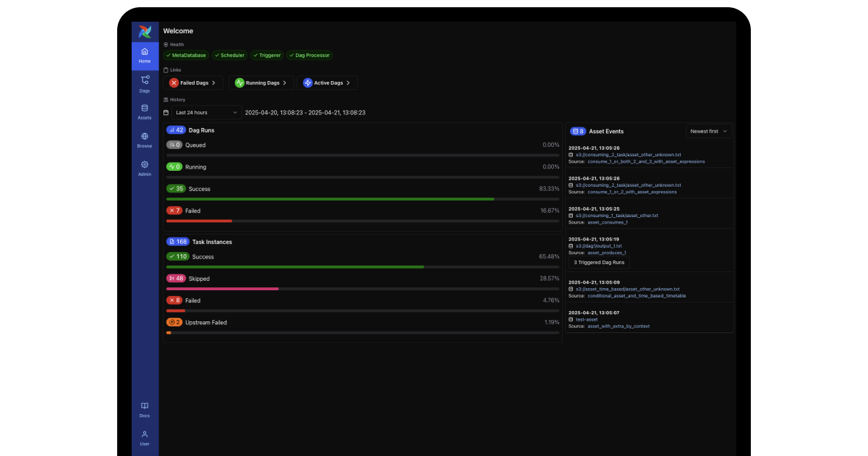Open the Newest first sort dropdown
The width and height of the screenshot is (868, 456).
click(x=709, y=131)
